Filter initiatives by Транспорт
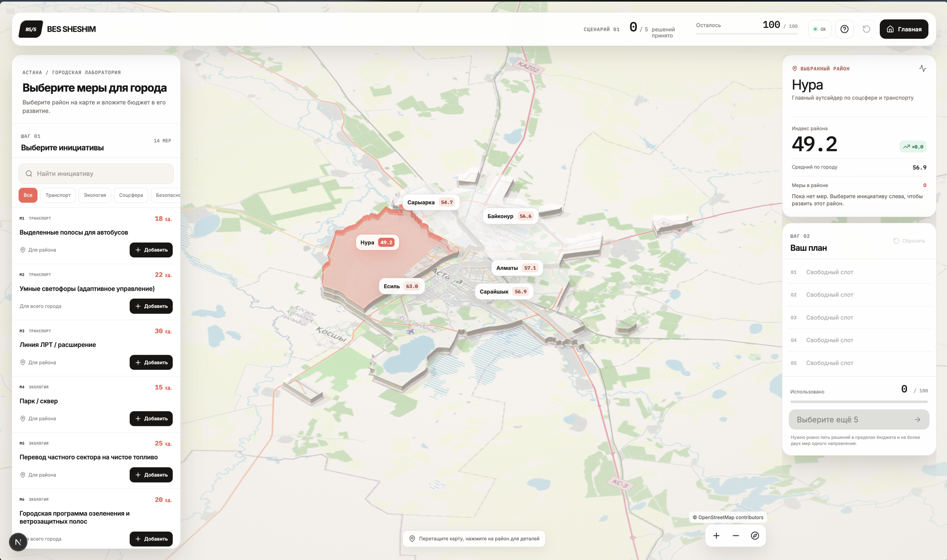The height and width of the screenshot is (560, 947). click(58, 195)
